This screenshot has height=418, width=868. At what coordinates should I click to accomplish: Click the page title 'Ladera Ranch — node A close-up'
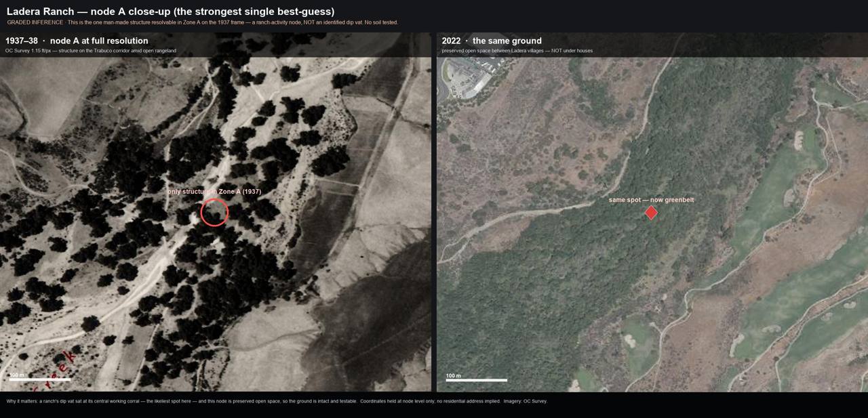click(x=170, y=12)
